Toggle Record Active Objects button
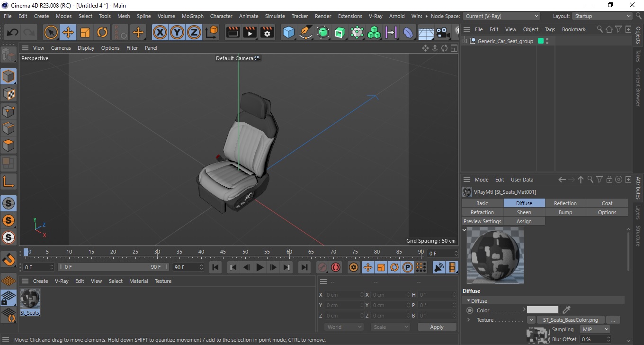Screen dimensions: 644x345 pos(322,267)
